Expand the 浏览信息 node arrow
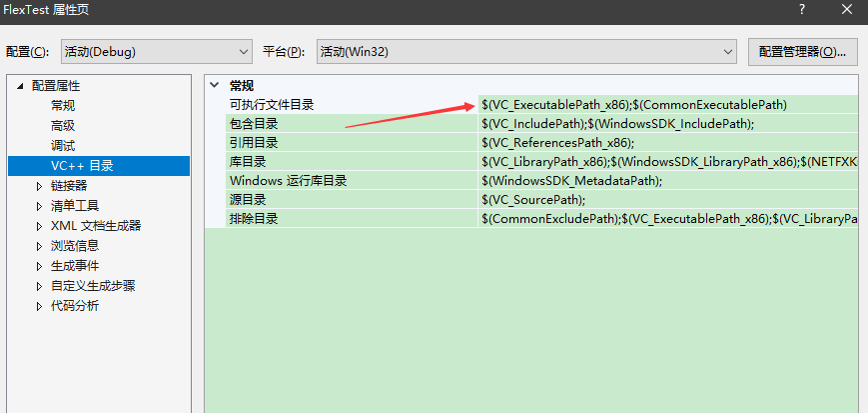This screenshot has width=868, height=413. [x=40, y=246]
